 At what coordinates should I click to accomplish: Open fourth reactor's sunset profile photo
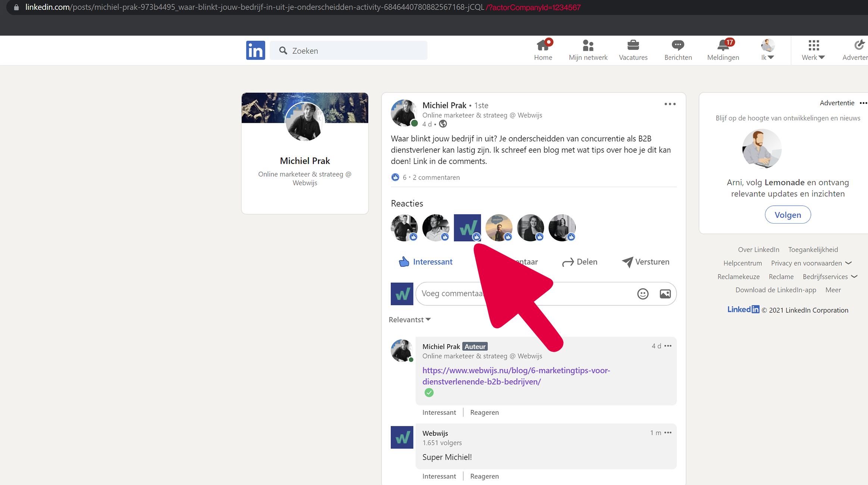point(499,228)
